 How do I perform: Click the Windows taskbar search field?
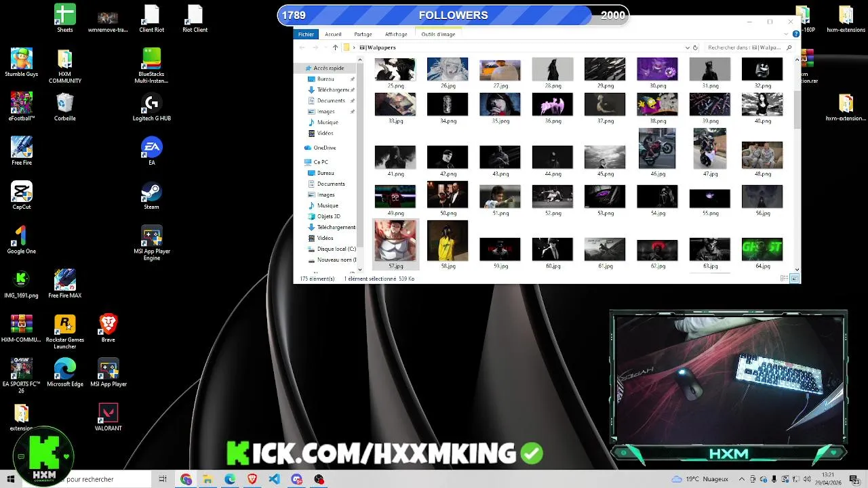coord(88,479)
